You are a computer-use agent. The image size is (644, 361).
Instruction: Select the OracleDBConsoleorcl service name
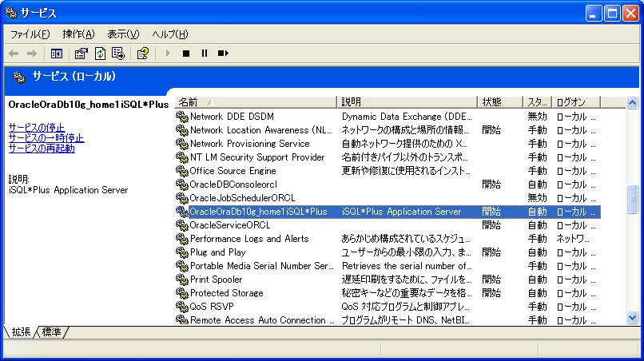233,184
